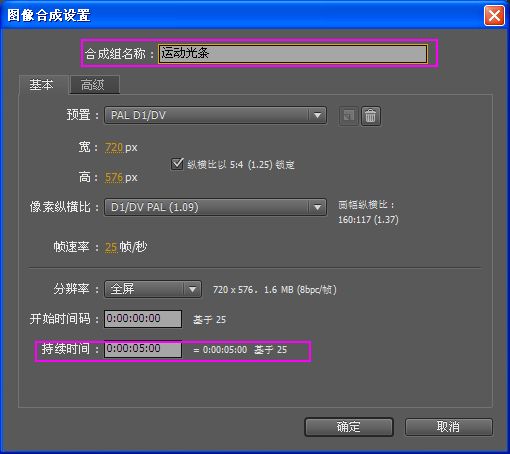The height and width of the screenshot is (454, 510).
Task: Confirm with the 确定 button
Action: coord(349,427)
